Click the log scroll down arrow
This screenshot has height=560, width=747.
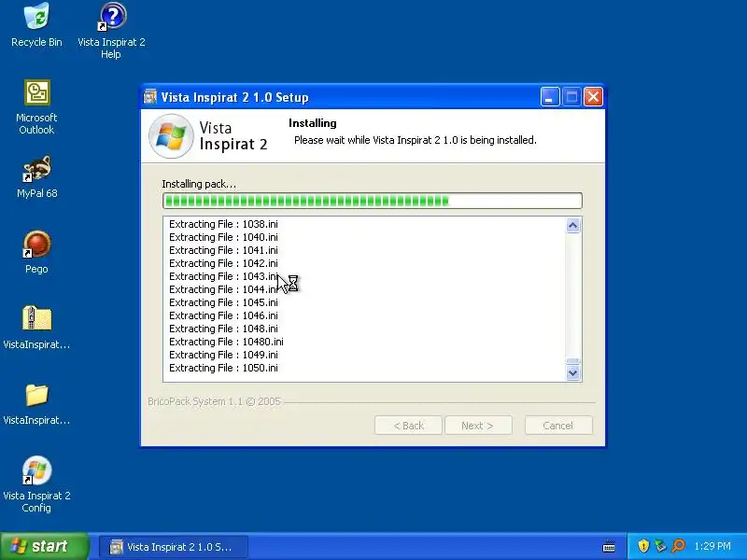pos(573,372)
